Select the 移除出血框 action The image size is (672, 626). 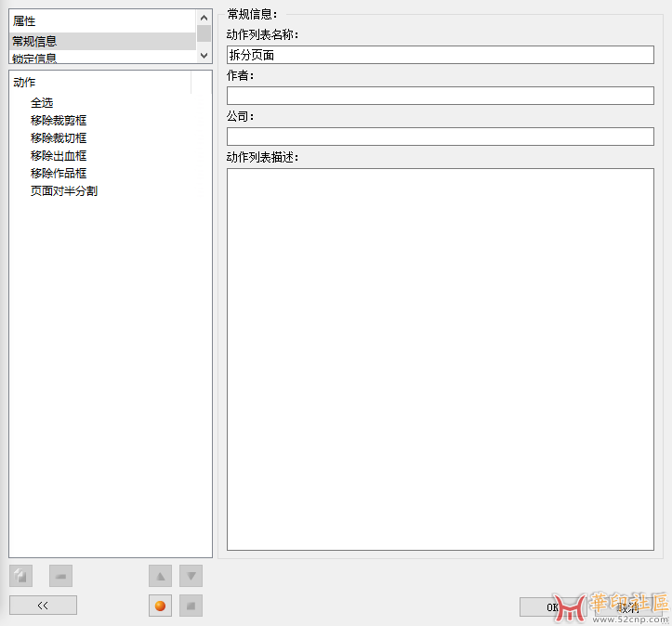59,155
